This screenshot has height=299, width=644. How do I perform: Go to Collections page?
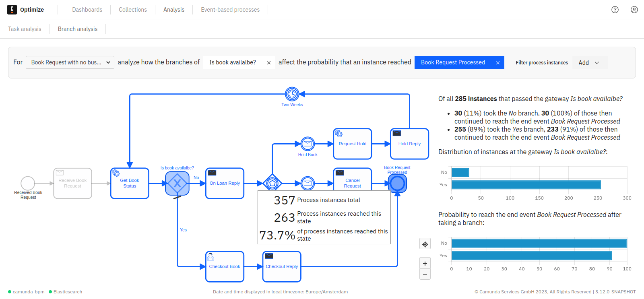coord(133,10)
